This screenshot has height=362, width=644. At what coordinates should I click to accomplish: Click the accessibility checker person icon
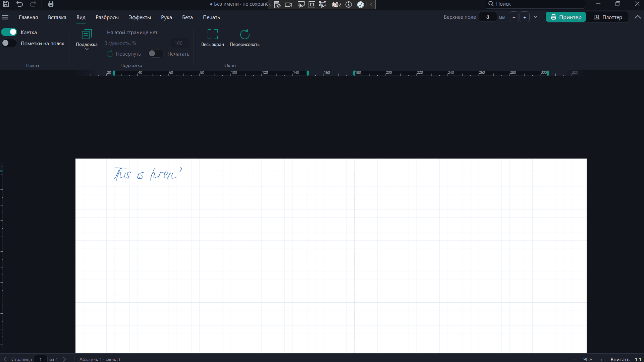point(349,5)
